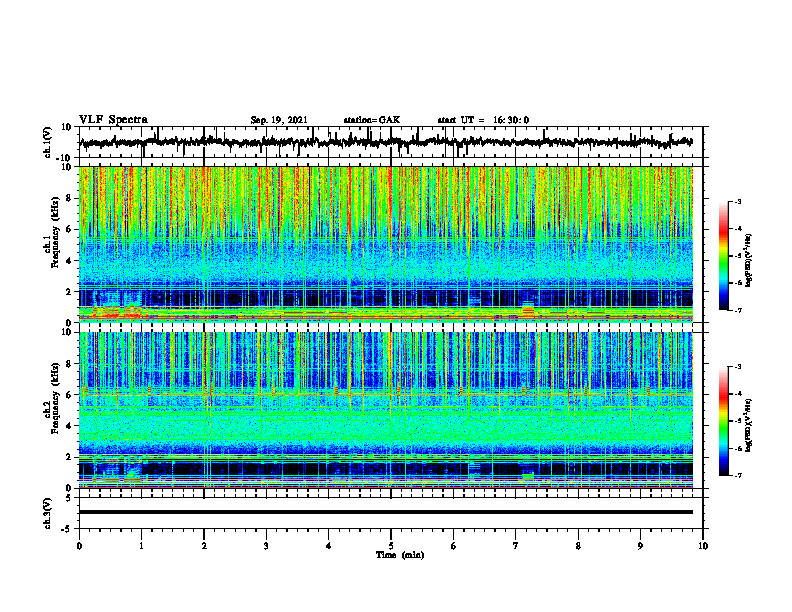Click the "4" kHz tick on ch.1 frequency axis
This screenshot has width=792, height=612.
click(71, 261)
